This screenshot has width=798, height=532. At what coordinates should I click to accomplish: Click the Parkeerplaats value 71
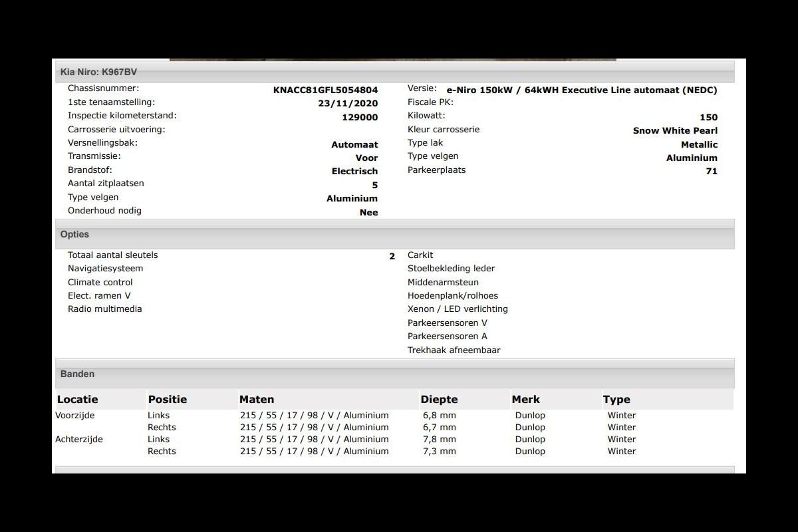pos(712,172)
